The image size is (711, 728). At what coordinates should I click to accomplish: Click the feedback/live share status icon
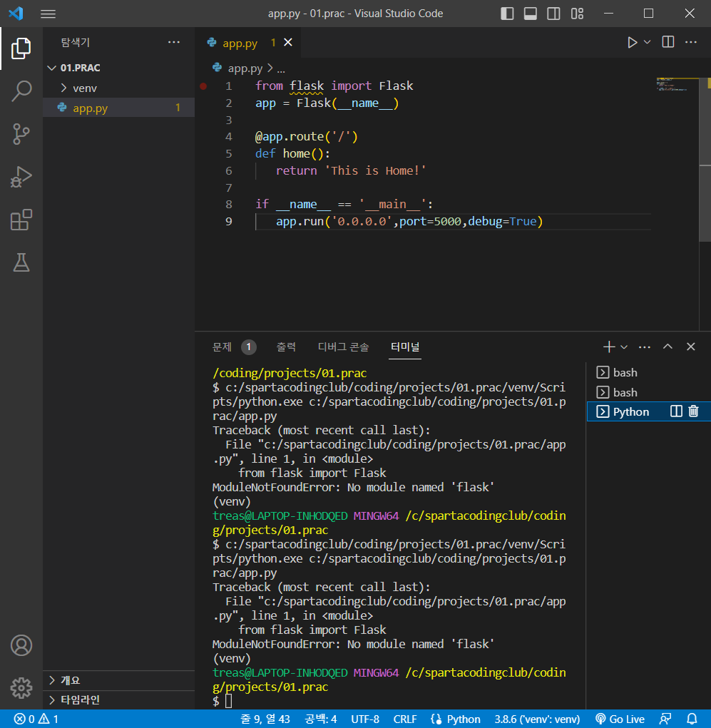click(665, 719)
